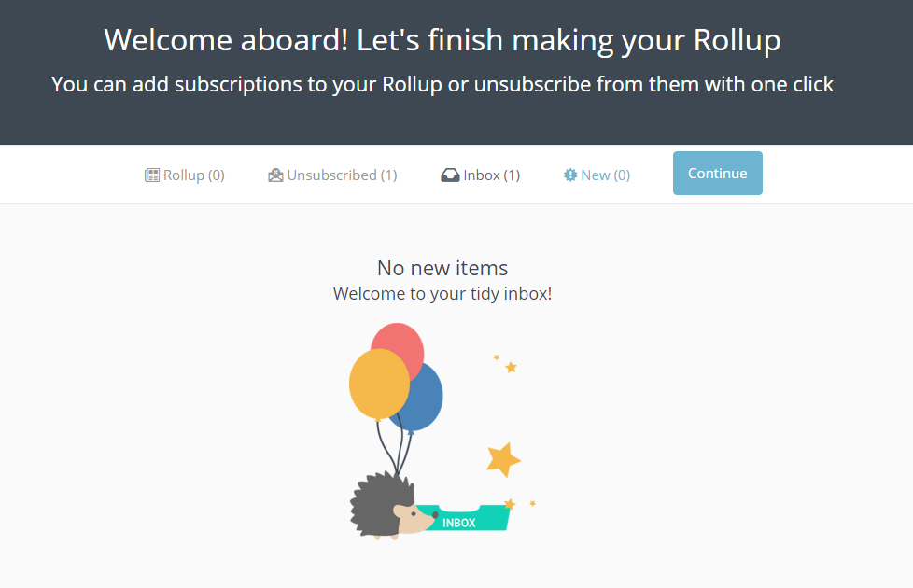Click the green INBOX tray graphic
Image resolution: width=913 pixels, height=588 pixels.
(x=464, y=517)
